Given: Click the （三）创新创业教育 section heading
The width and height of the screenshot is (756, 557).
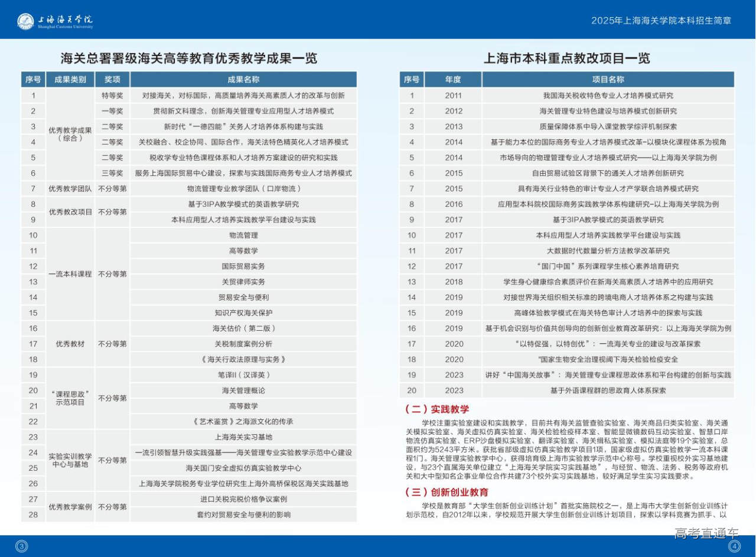Looking at the screenshot, I should tap(447, 492).
